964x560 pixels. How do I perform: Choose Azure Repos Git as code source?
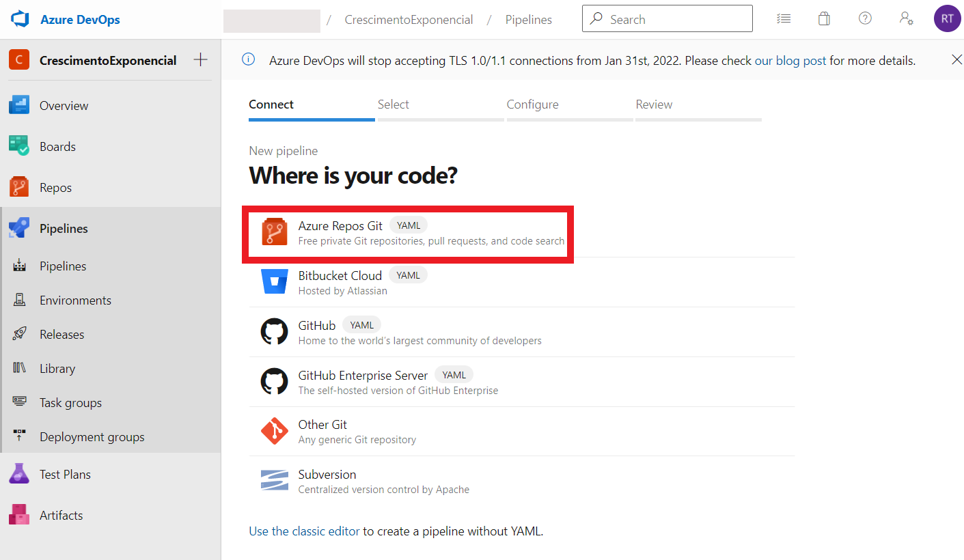click(522, 232)
